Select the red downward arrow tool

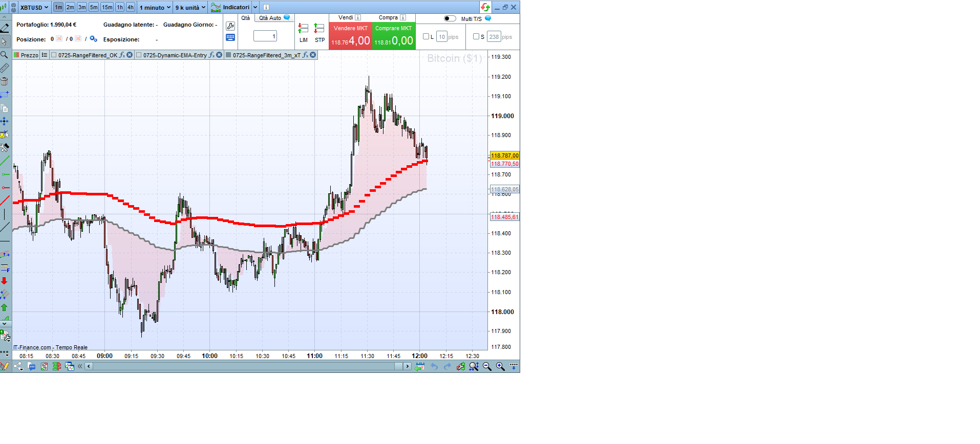pyautogui.click(x=5, y=281)
